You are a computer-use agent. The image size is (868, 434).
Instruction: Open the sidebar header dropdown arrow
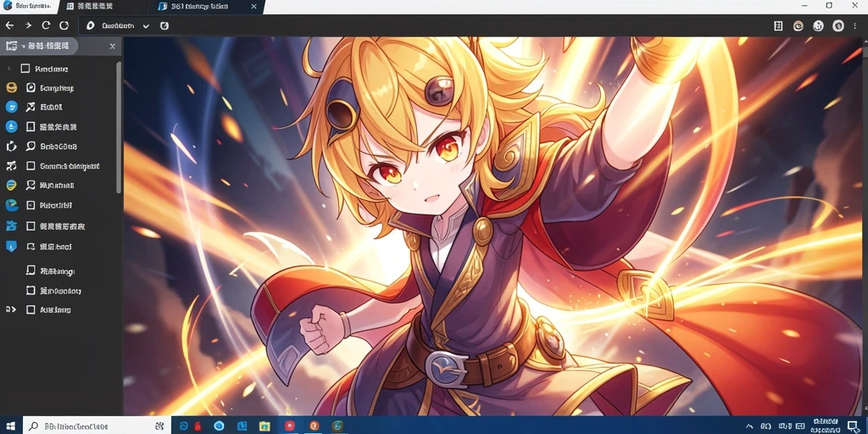(x=24, y=47)
